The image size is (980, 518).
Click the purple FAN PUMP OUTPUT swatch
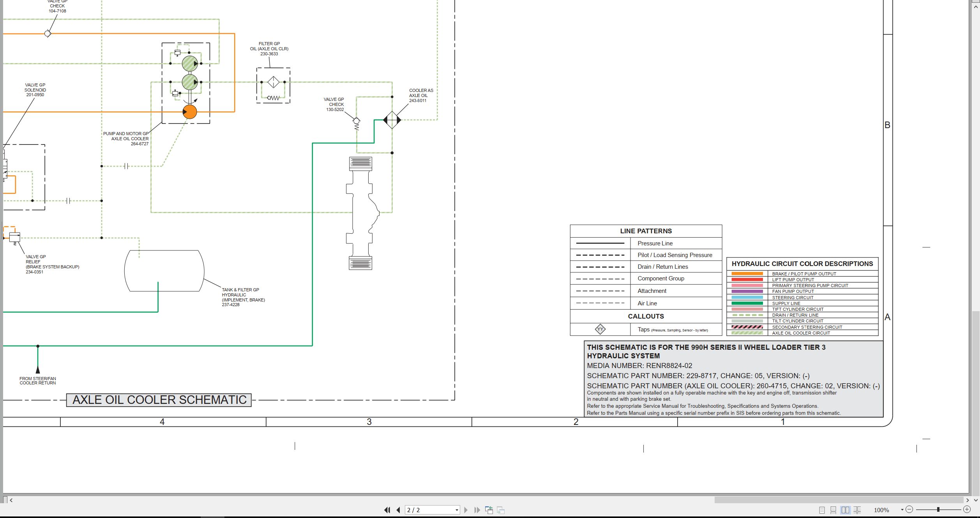[x=747, y=291]
